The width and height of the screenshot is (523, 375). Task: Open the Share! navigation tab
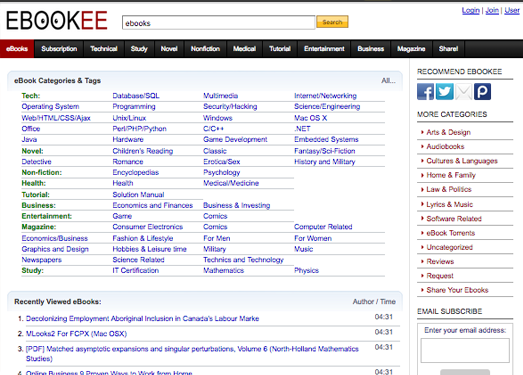pyautogui.click(x=448, y=49)
